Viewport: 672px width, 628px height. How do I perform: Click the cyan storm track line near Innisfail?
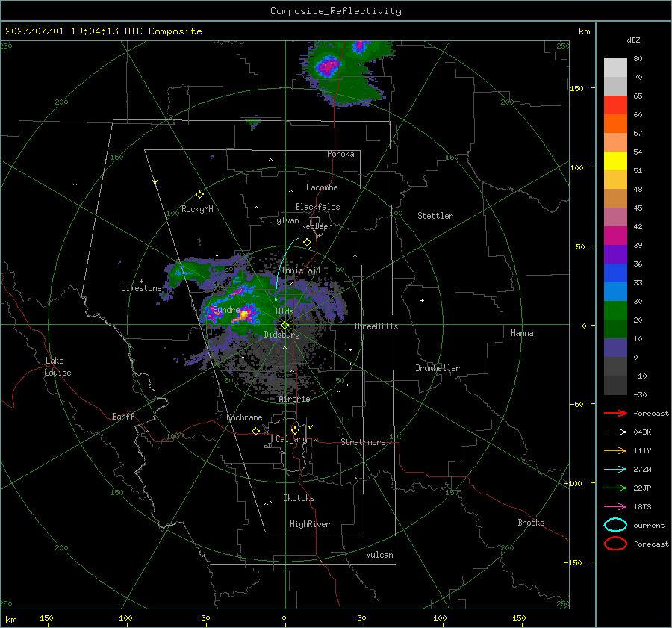click(283, 266)
